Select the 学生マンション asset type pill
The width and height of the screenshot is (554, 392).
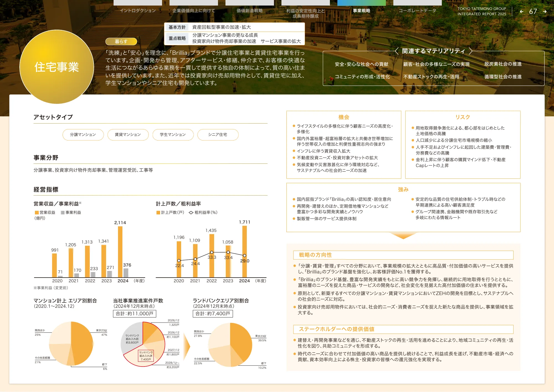[173, 135]
